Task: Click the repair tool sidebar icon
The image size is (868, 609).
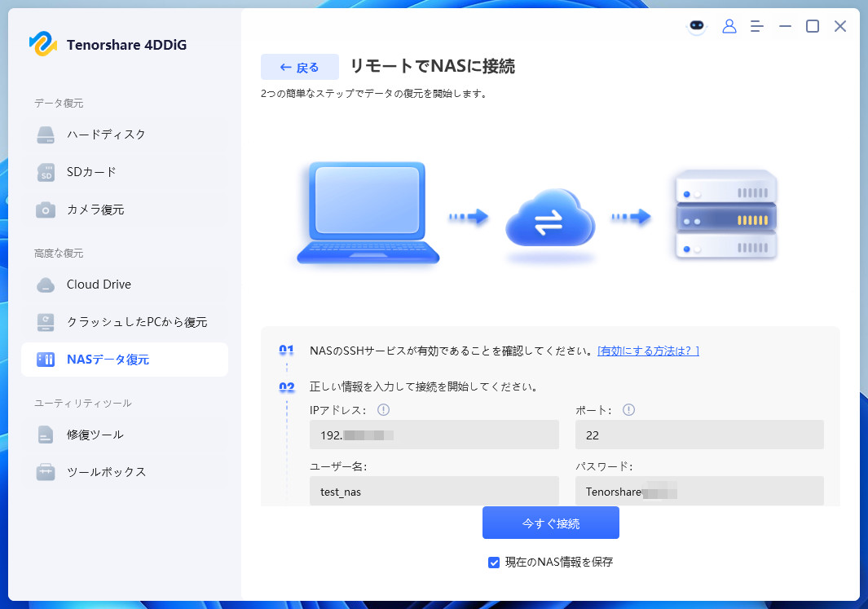Action: click(x=46, y=435)
